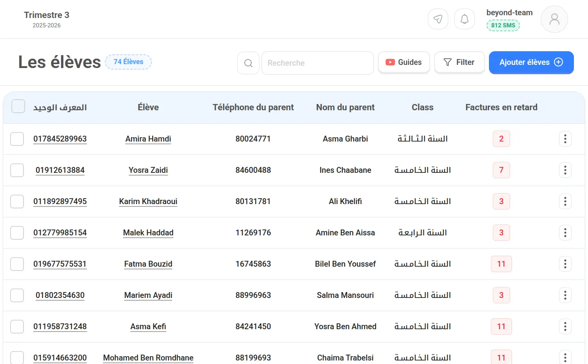
Task: Open Asma Kefi student profile link
Action: [148, 326]
